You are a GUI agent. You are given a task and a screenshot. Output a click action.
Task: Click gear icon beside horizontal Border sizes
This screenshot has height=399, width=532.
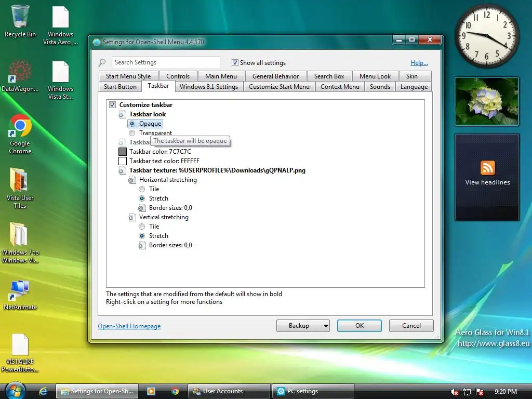142,208
